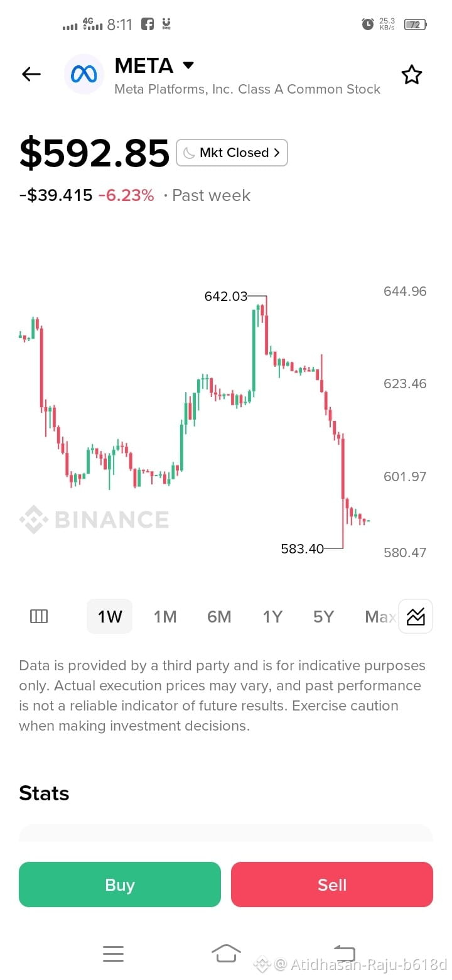The width and height of the screenshot is (452, 980).
Task: Open Android recent apps menu icon
Action: click(x=113, y=954)
